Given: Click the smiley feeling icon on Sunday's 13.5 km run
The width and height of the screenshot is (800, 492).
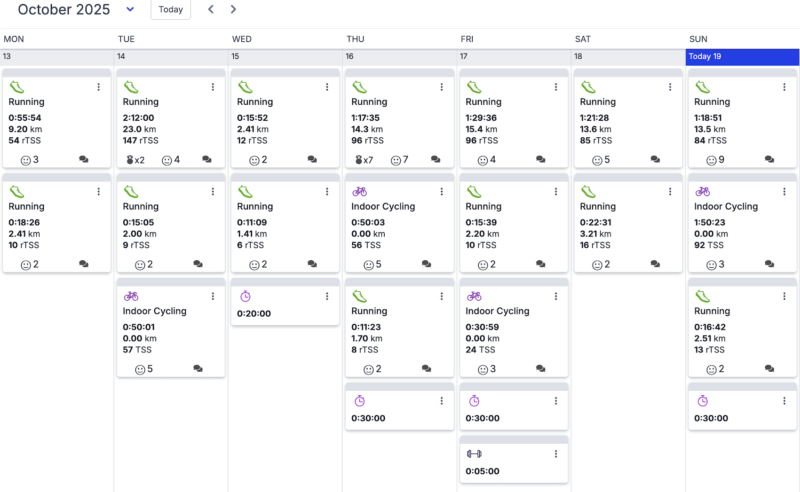Looking at the screenshot, I should [711, 160].
